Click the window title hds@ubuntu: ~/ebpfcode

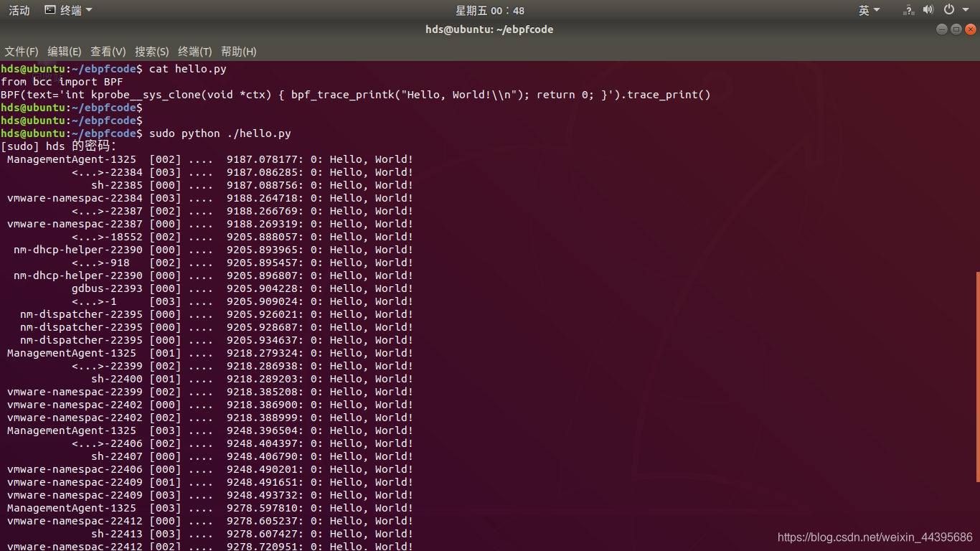click(x=490, y=29)
